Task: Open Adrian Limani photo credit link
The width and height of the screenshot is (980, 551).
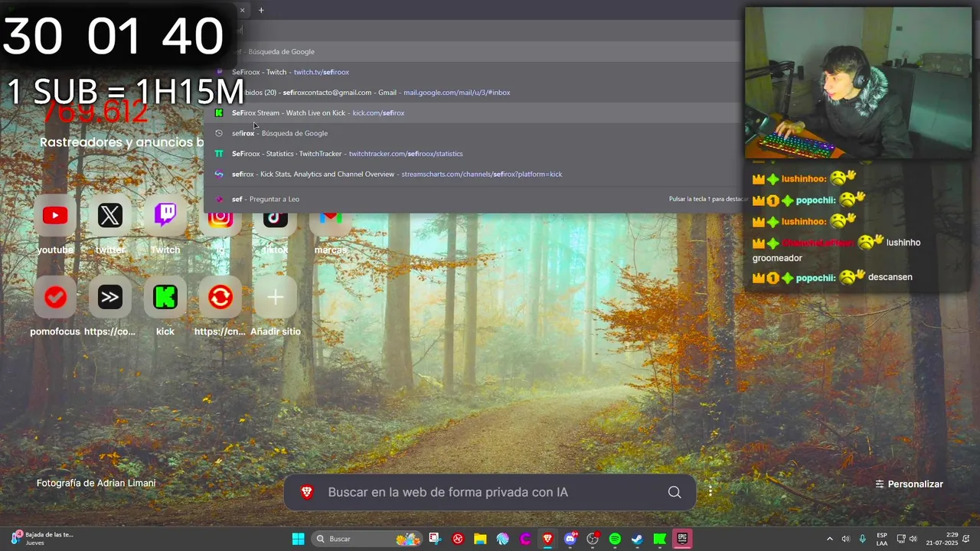Action: [x=96, y=483]
